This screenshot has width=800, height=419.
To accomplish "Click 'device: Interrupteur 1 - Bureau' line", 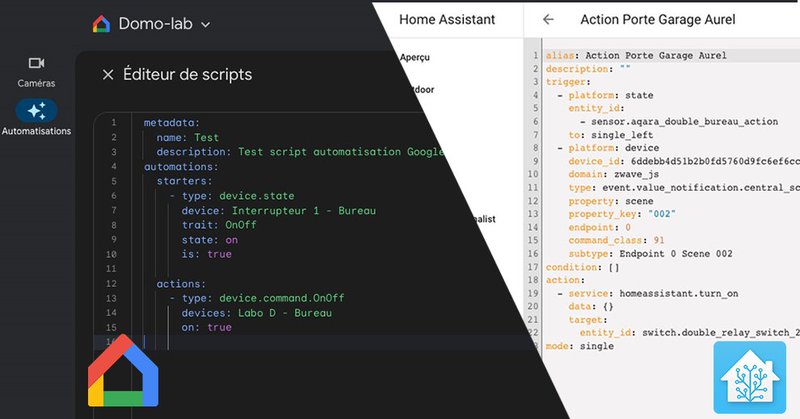I will (279, 210).
